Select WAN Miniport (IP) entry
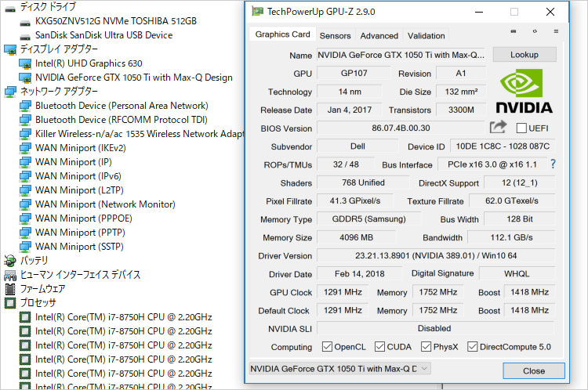The height and width of the screenshot is (390, 588). 74,162
